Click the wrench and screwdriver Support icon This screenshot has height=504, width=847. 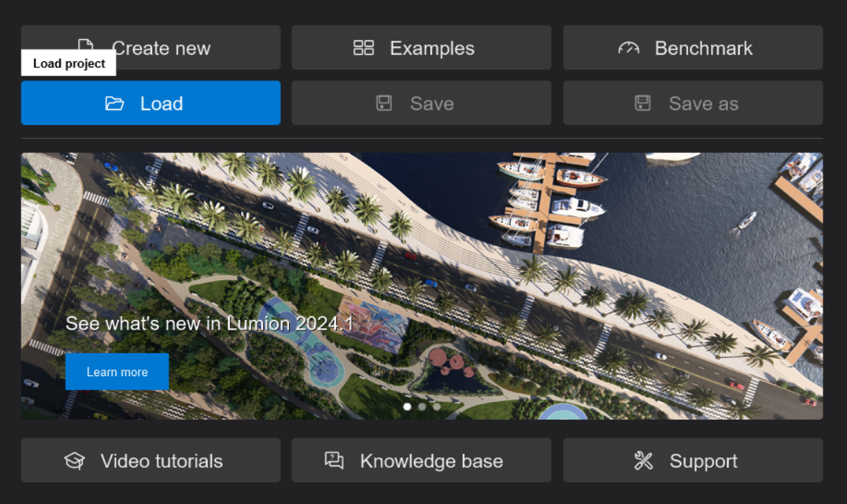coord(644,461)
